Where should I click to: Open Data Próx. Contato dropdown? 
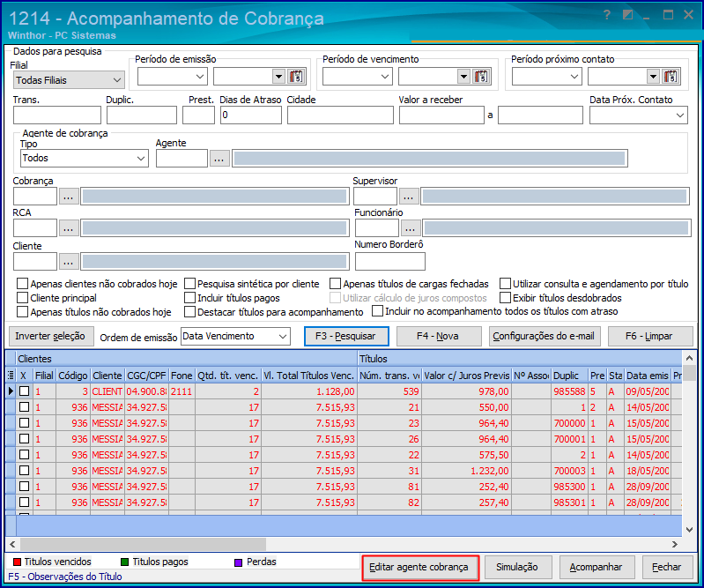(681, 115)
